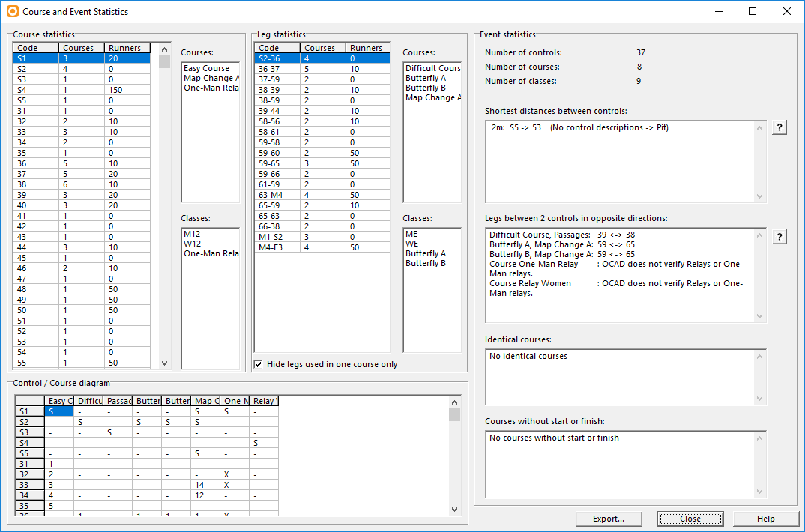Screen dimensions: 805x532
Task: Sort leg statistics by Code column header
Action: tap(277, 48)
